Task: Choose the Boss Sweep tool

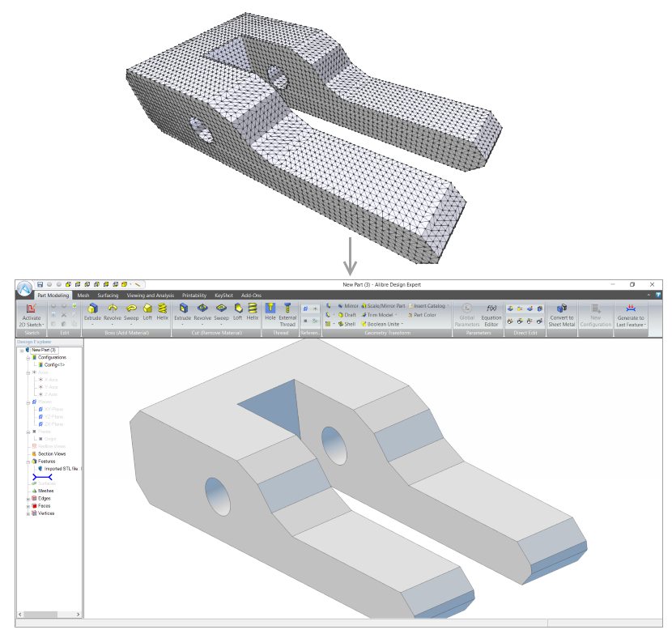Action: tap(131, 313)
